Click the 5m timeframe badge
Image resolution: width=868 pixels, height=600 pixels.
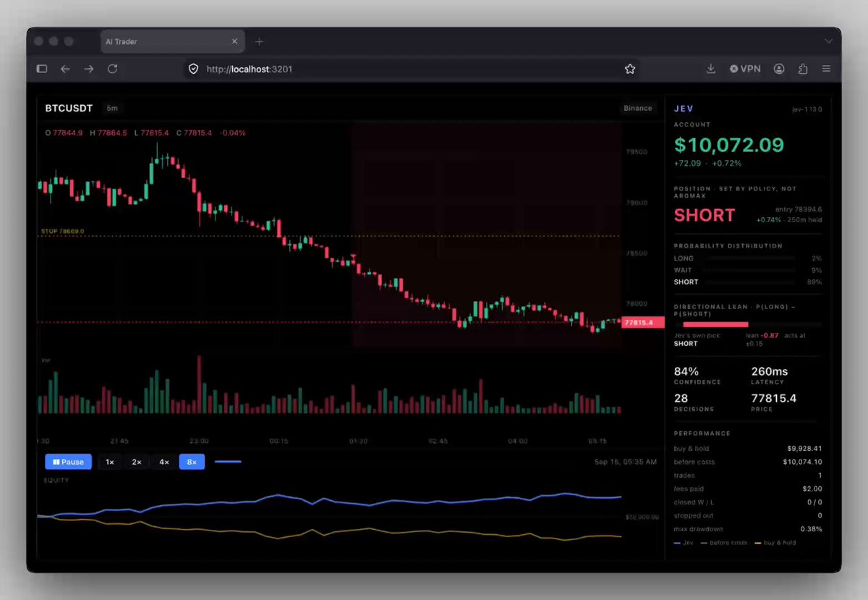pyautogui.click(x=112, y=108)
